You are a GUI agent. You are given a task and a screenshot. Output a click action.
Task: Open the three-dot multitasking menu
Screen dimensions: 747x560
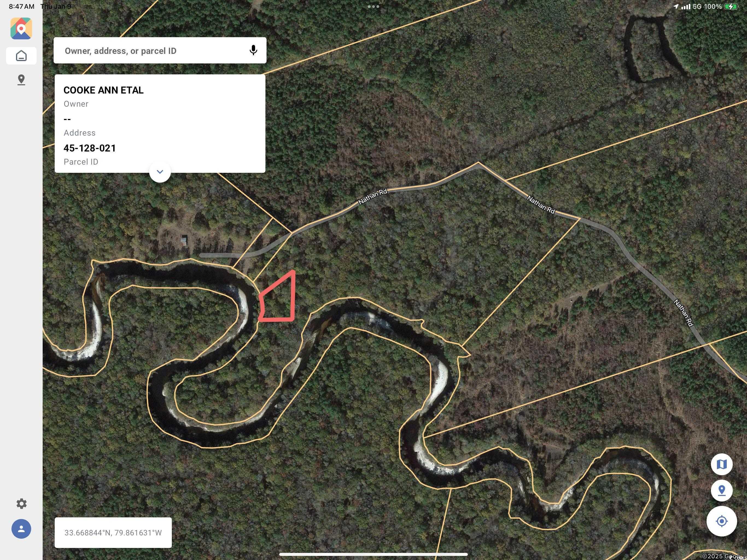(373, 6)
